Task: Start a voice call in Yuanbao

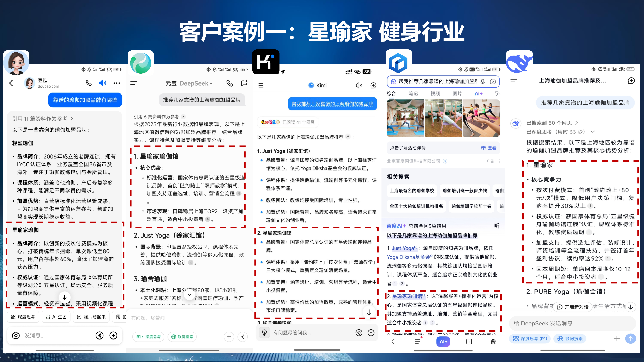Action: pyautogui.click(x=230, y=83)
